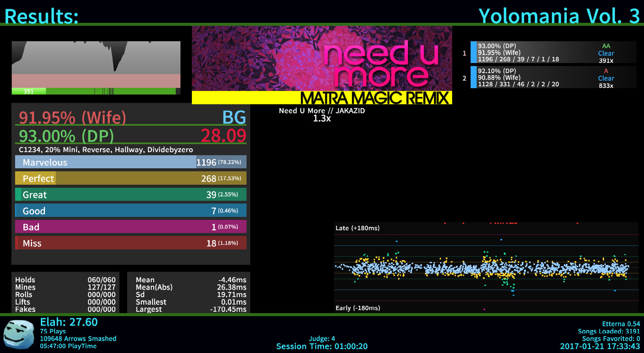
Task: Click the Bad judgment bar
Action: pos(130,227)
